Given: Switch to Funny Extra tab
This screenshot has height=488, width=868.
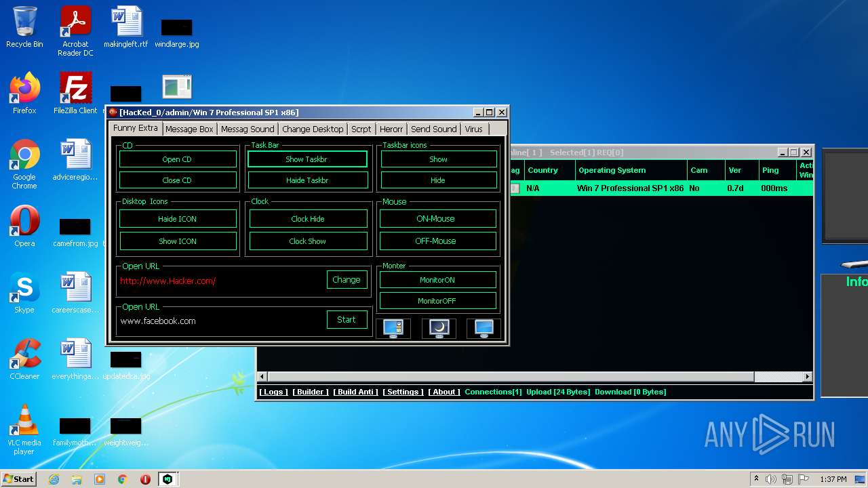Looking at the screenshot, I should 135,128.
